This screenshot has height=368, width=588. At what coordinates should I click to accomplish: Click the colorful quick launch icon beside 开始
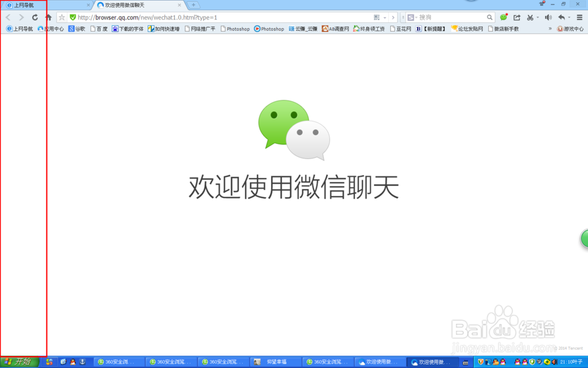[49, 362]
